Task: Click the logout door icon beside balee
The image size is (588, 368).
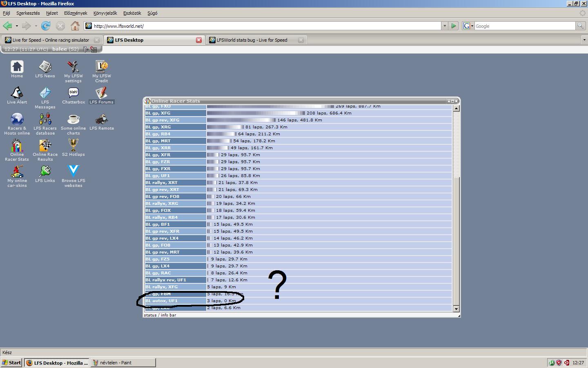Action: [x=85, y=49]
